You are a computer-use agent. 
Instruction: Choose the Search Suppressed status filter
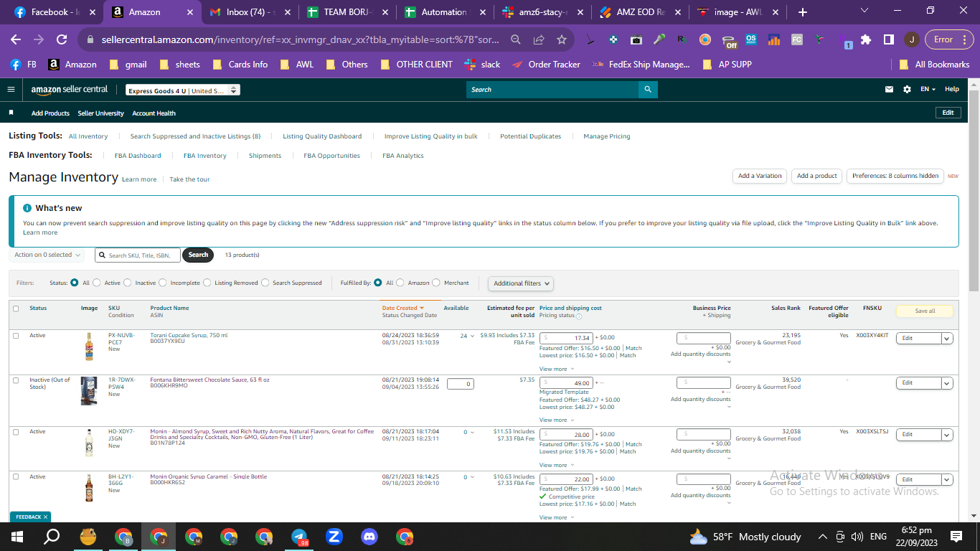265,283
